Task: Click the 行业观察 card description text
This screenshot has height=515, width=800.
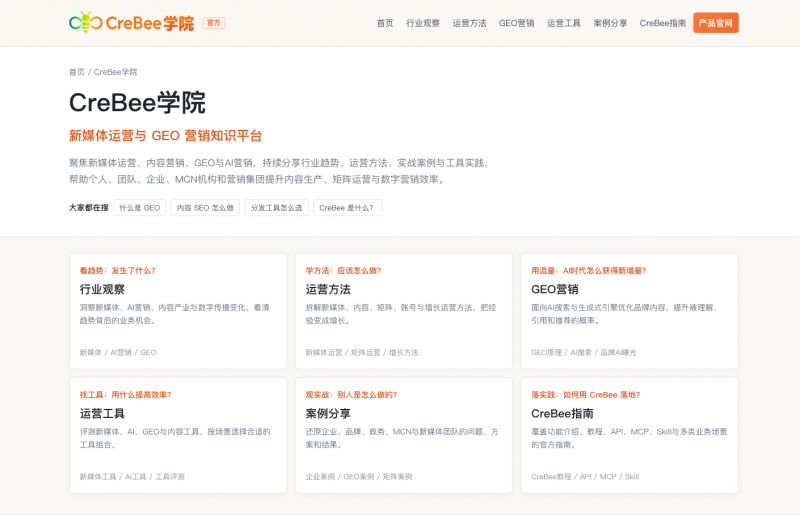Action: point(174,314)
